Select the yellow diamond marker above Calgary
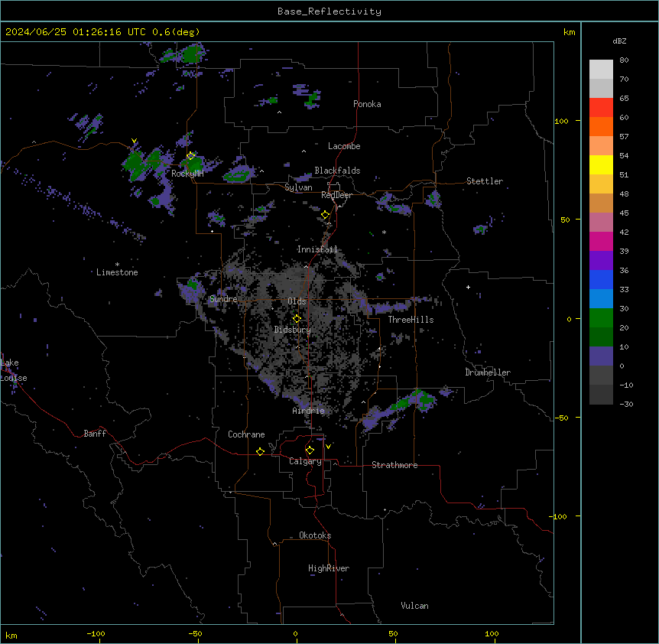659x644 pixels. (310, 450)
